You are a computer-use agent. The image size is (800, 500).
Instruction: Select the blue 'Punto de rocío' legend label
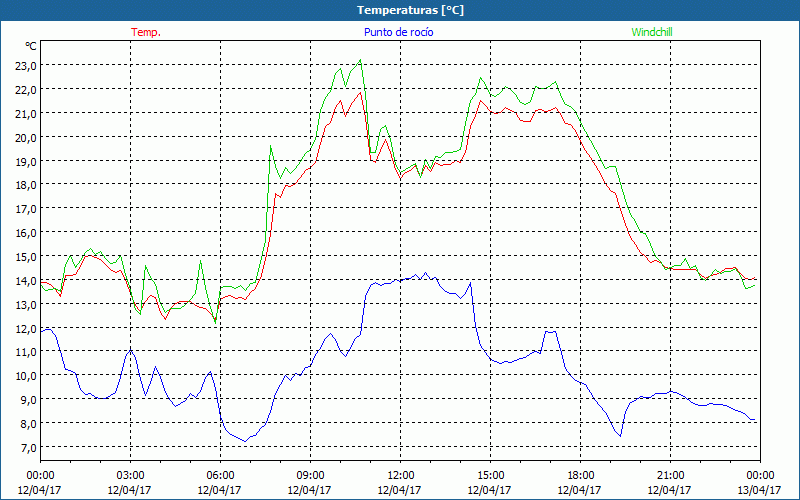(398, 32)
